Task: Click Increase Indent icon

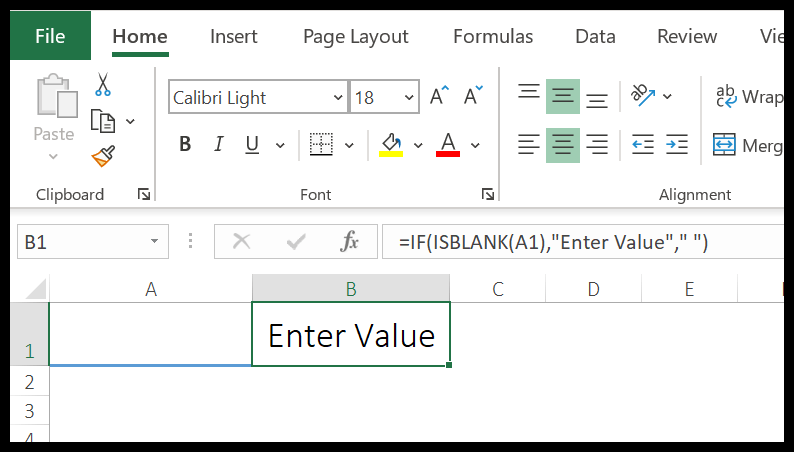Action: click(x=677, y=145)
